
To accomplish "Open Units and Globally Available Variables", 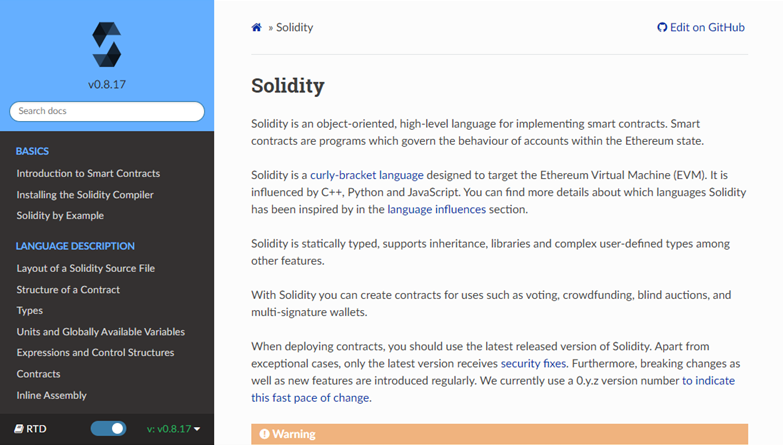I will (101, 331).
